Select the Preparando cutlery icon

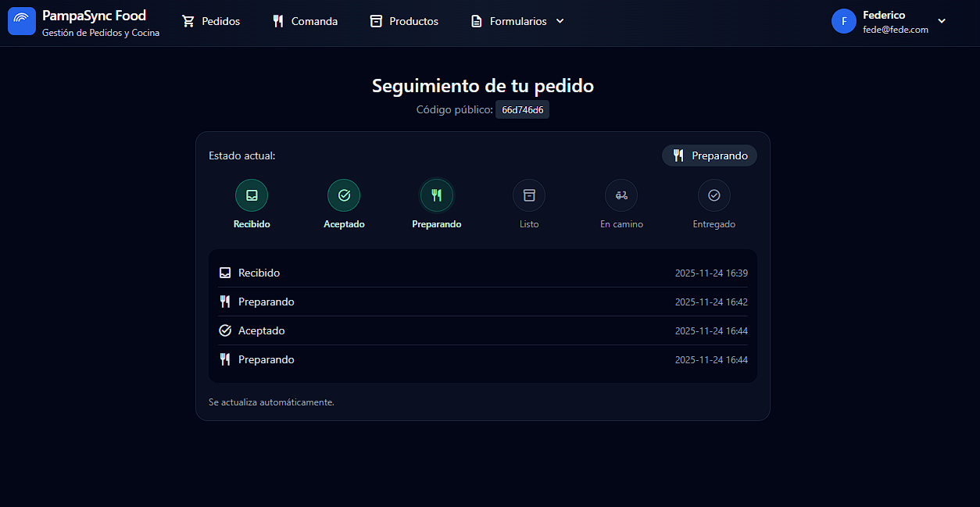(436, 195)
